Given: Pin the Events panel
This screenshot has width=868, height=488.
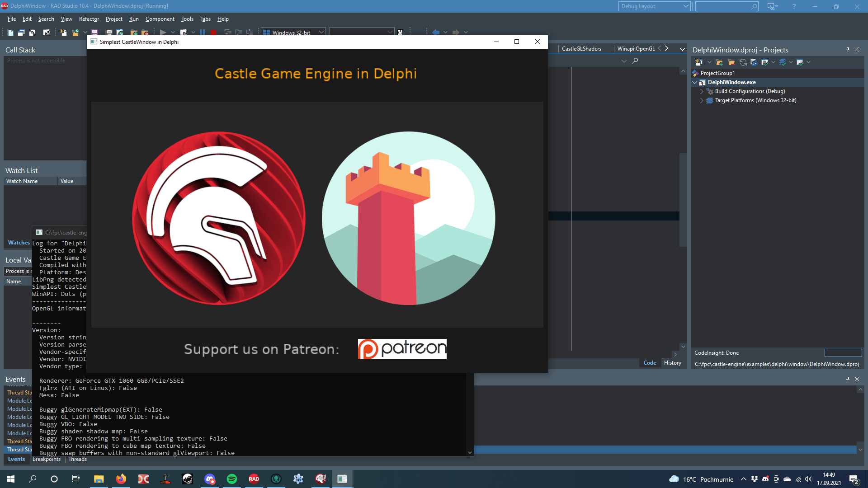Looking at the screenshot, I should tap(848, 379).
